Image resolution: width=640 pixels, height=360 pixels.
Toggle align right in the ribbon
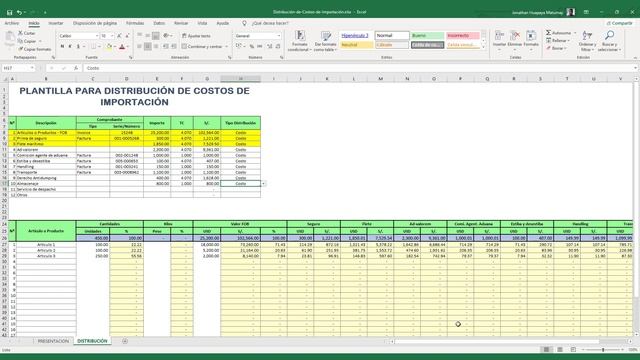point(156,47)
